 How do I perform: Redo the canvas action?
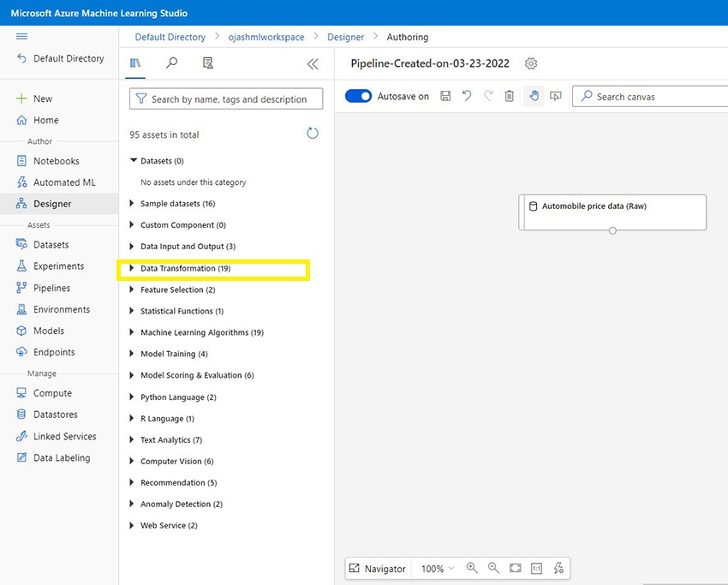coord(488,96)
